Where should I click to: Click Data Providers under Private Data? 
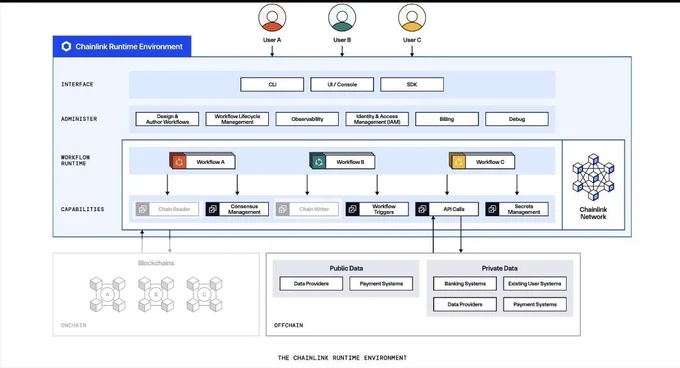465,305
